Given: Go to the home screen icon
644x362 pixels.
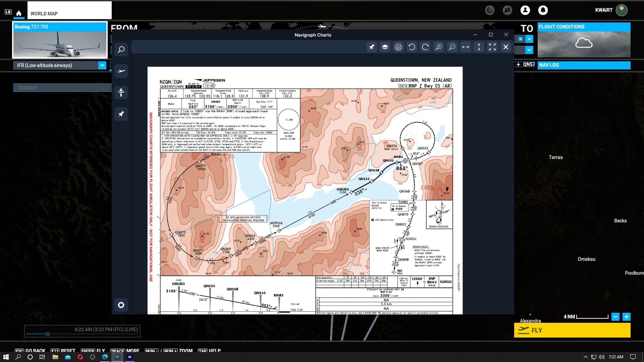Looking at the screenshot, I should [19, 13].
